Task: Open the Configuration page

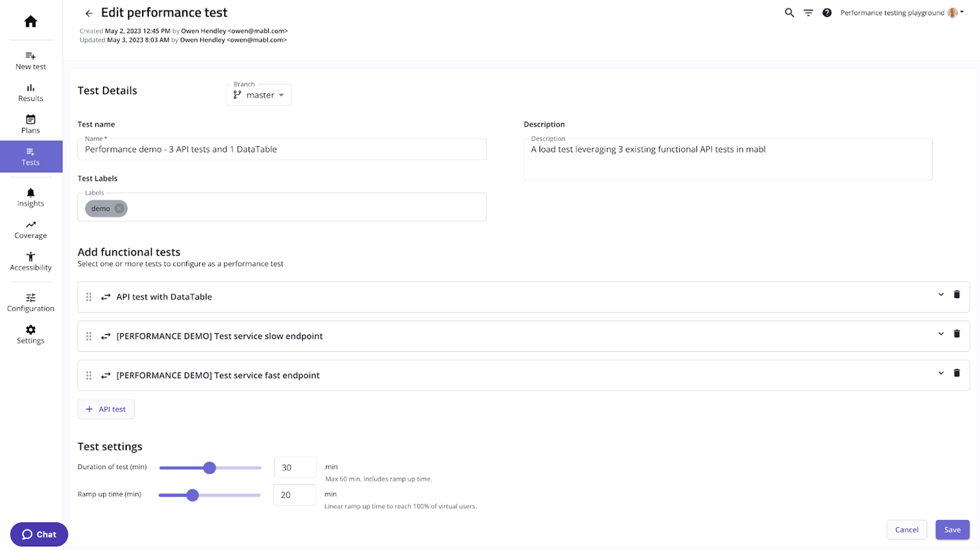Action: pos(30,302)
